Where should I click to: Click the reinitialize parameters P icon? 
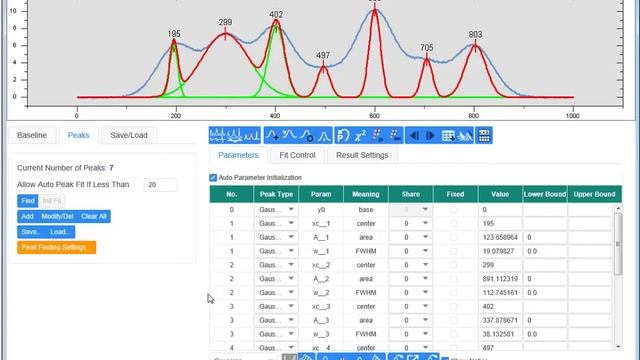pos(343,136)
